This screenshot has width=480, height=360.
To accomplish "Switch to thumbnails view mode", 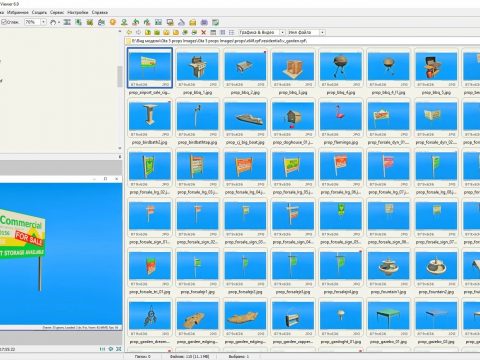I will click(x=213, y=32).
